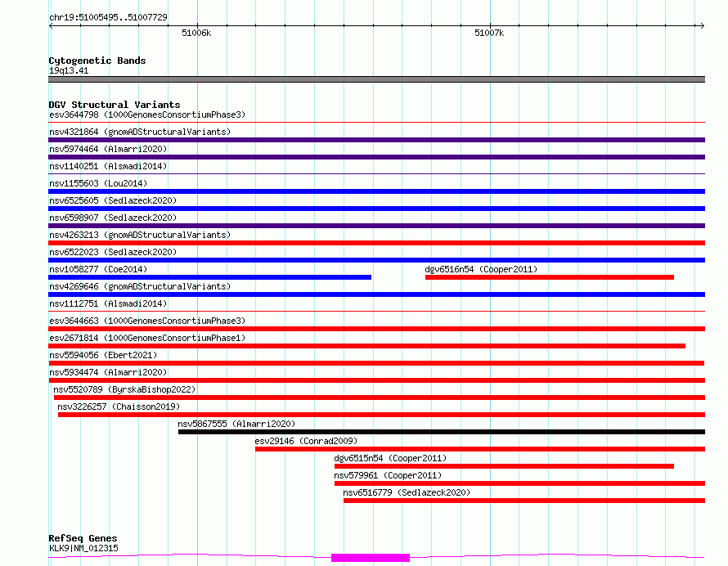Click the KLK9|NM_012315 gene label
728x566 pixels.
point(83,548)
